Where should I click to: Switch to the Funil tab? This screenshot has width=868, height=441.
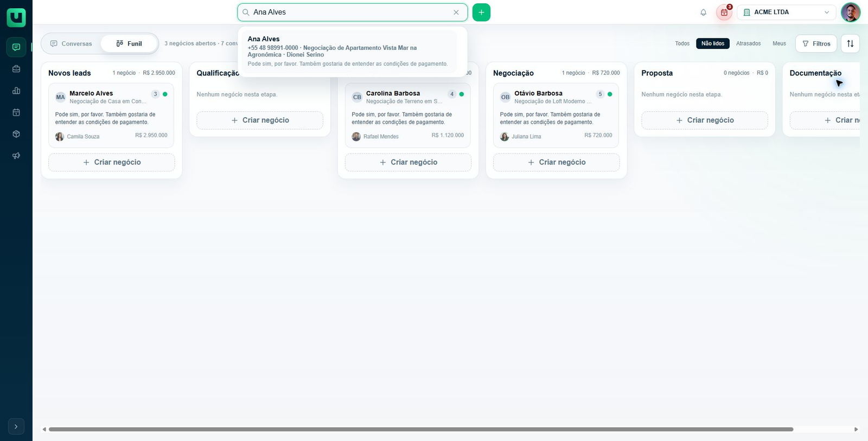(x=129, y=44)
